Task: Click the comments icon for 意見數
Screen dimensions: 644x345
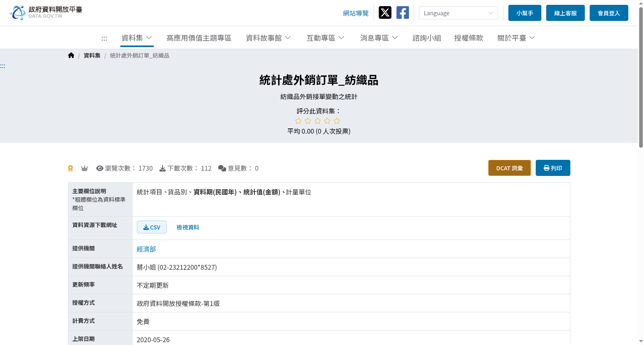Action: pyautogui.click(x=222, y=168)
